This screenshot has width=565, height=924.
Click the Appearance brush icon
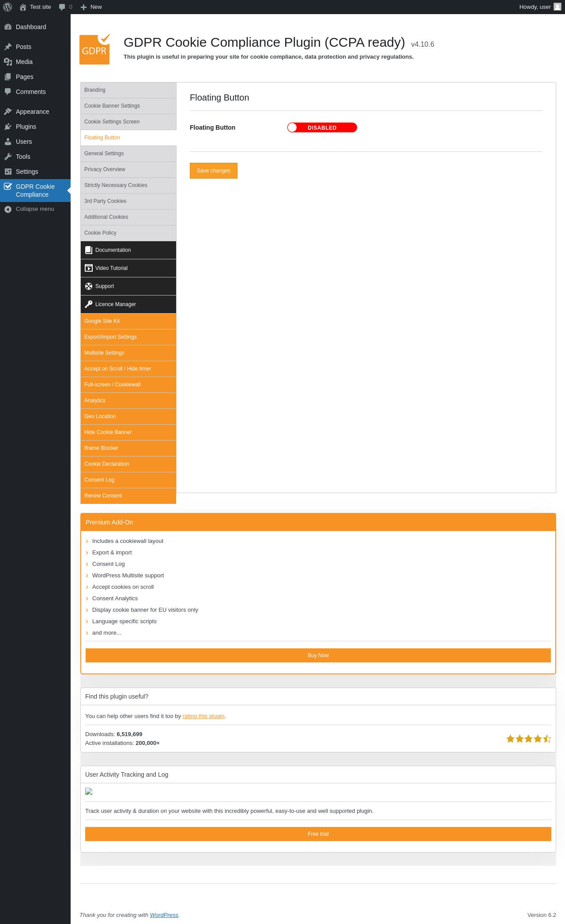(x=8, y=112)
